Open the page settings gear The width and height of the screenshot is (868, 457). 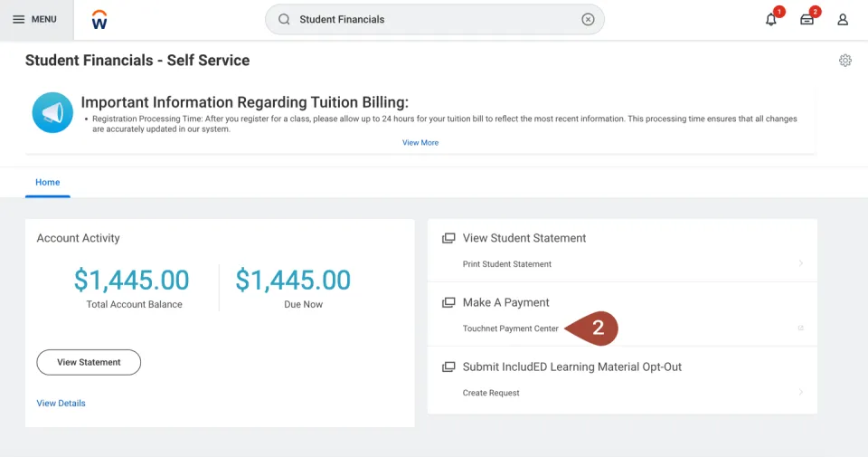pyautogui.click(x=844, y=61)
